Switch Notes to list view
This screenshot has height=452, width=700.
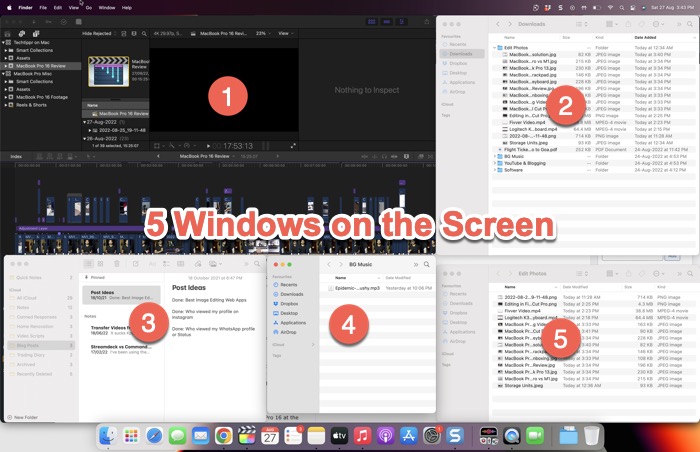tap(88, 264)
